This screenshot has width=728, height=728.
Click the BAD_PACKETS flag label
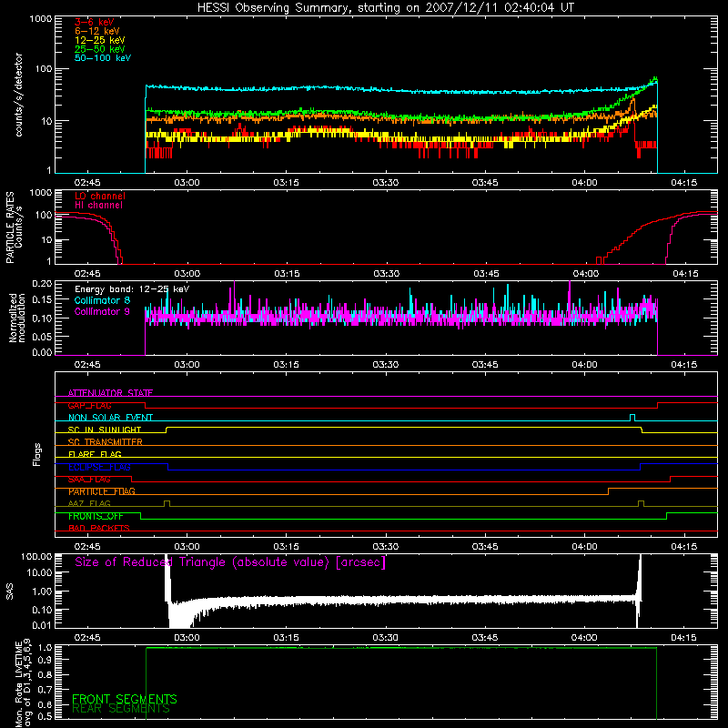coord(99,529)
